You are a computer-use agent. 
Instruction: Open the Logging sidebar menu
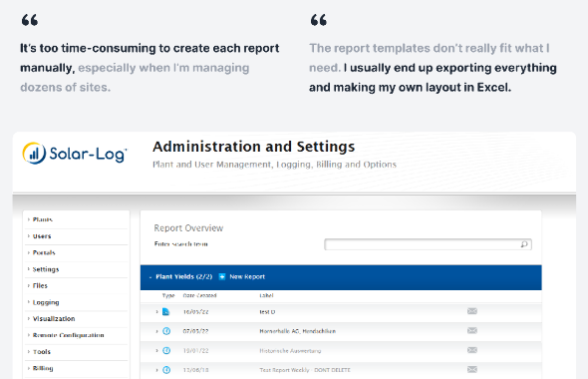[77, 302]
